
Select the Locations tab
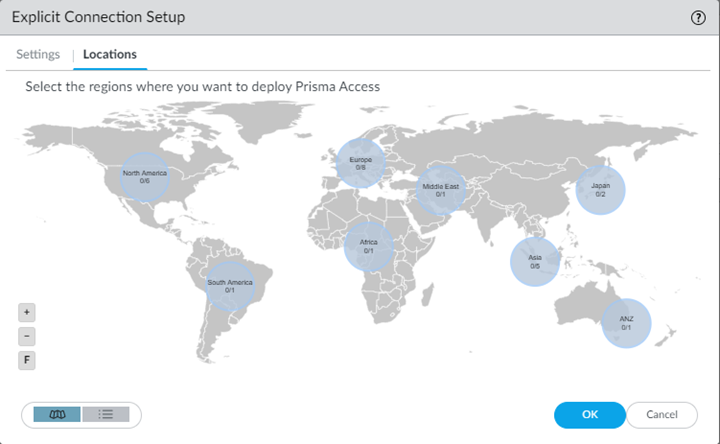[110, 55]
